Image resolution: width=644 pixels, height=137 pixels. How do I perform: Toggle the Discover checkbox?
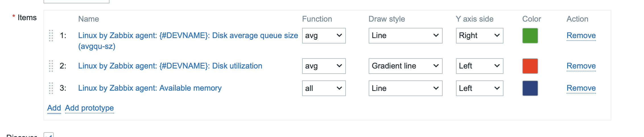pos(49,135)
